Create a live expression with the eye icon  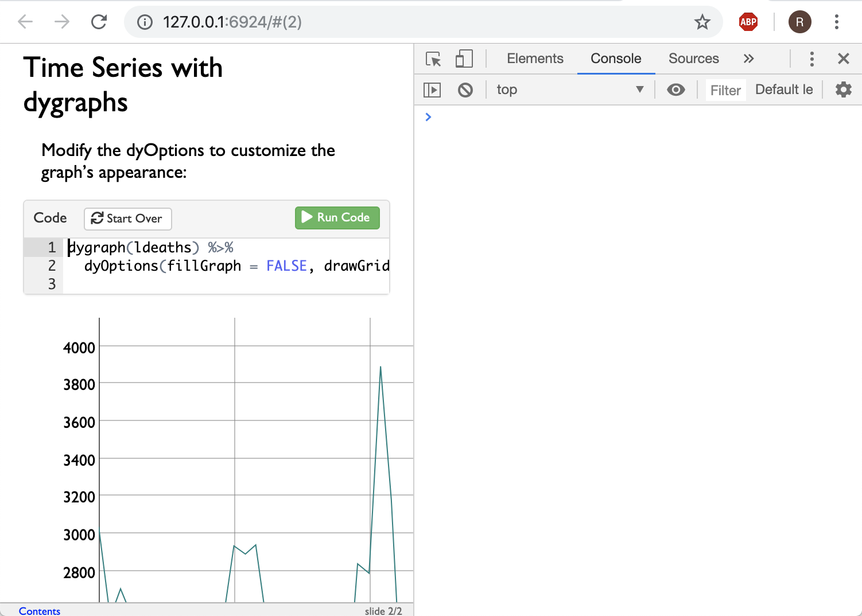pyautogui.click(x=676, y=89)
